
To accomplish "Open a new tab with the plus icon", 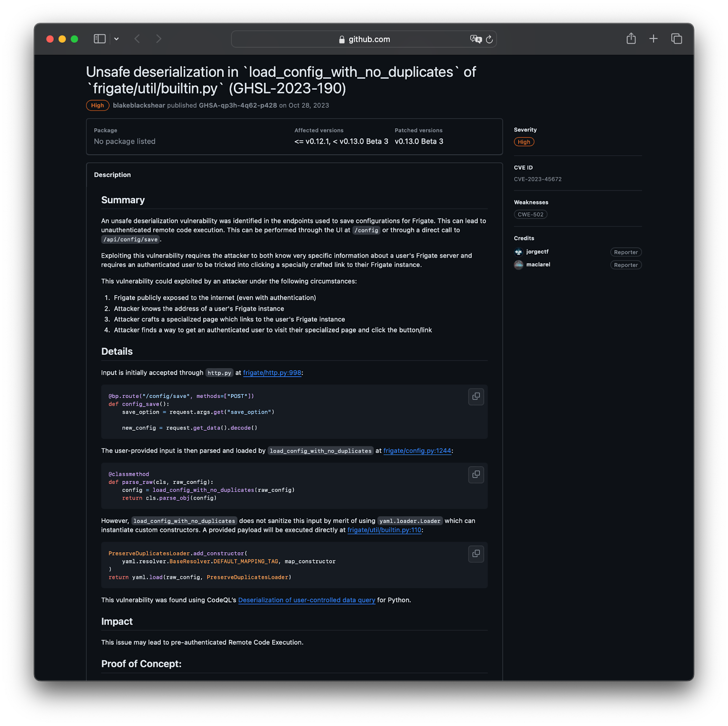I will (x=653, y=39).
